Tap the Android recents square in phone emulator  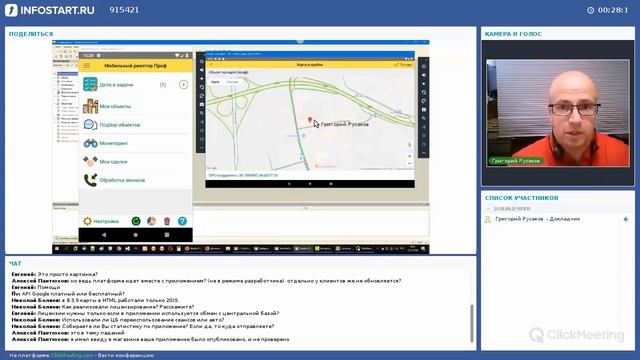point(167,235)
